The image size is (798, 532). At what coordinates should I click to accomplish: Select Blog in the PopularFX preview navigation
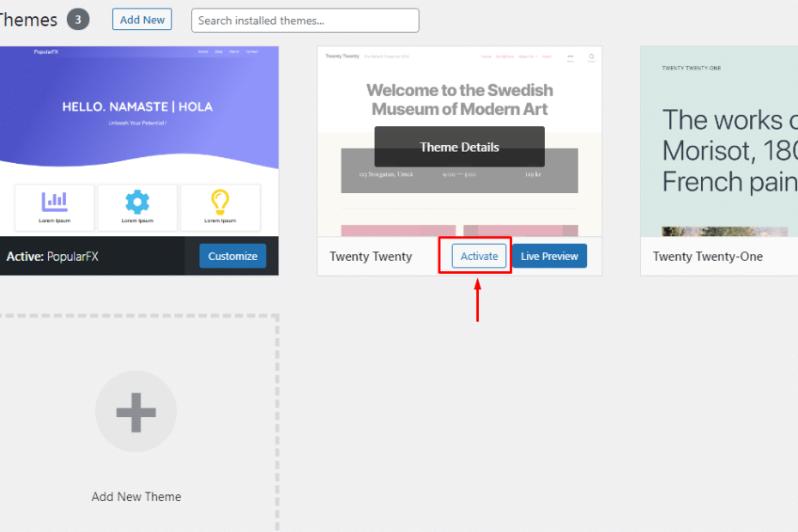click(219, 51)
